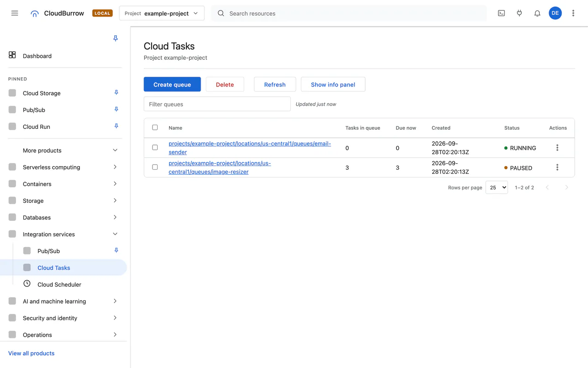Go to next page of queues
Screen dimensions: 588x368
(566, 187)
